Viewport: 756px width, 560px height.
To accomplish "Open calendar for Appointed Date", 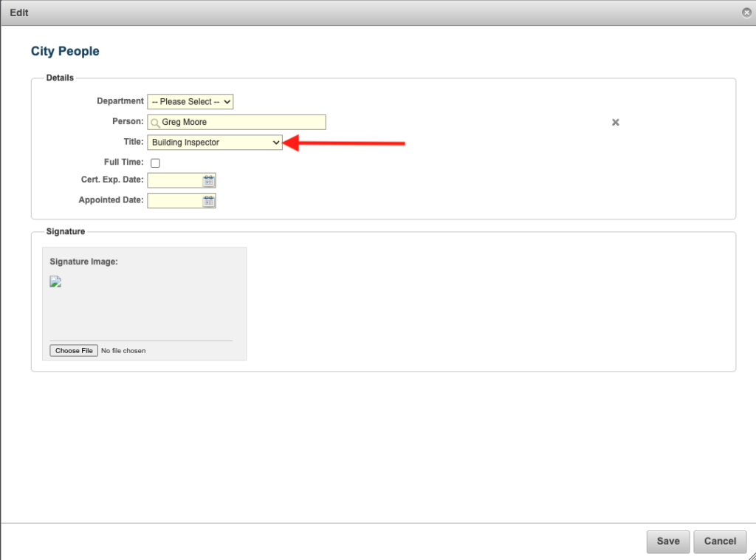I will [209, 201].
